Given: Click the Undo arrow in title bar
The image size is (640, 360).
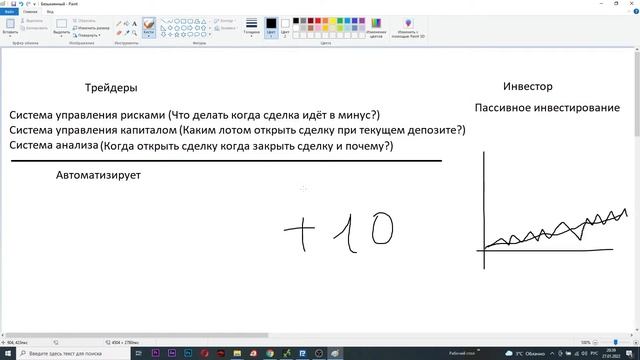Looking at the screenshot, I should (21, 4).
